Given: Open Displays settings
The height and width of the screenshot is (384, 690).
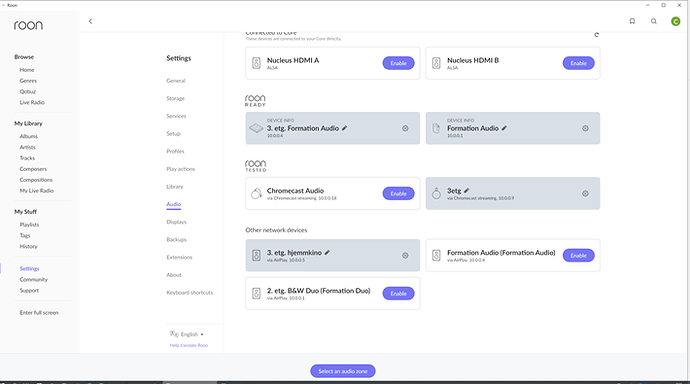Looking at the screenshot, I should (176, 222).
